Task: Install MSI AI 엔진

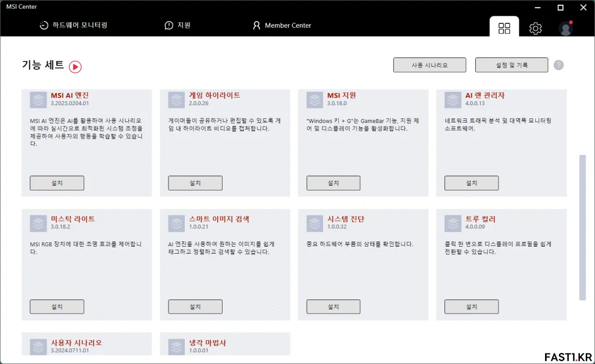Action: (57, 183)
